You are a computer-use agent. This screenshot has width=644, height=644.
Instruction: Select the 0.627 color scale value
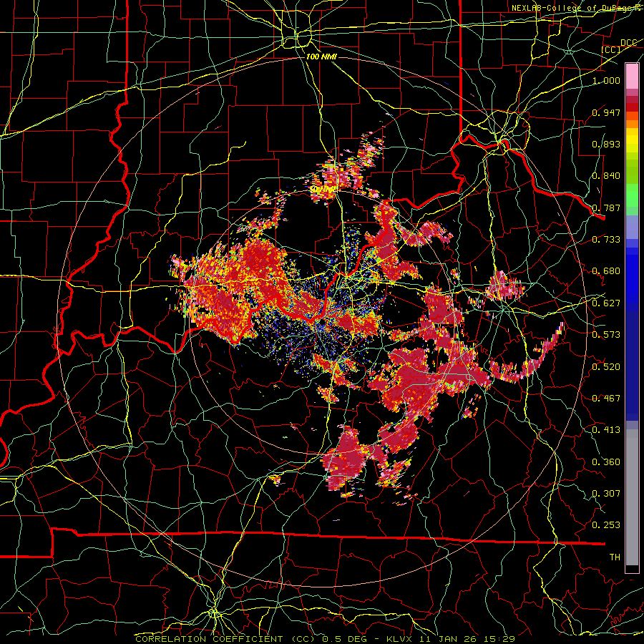pos(606,303)
